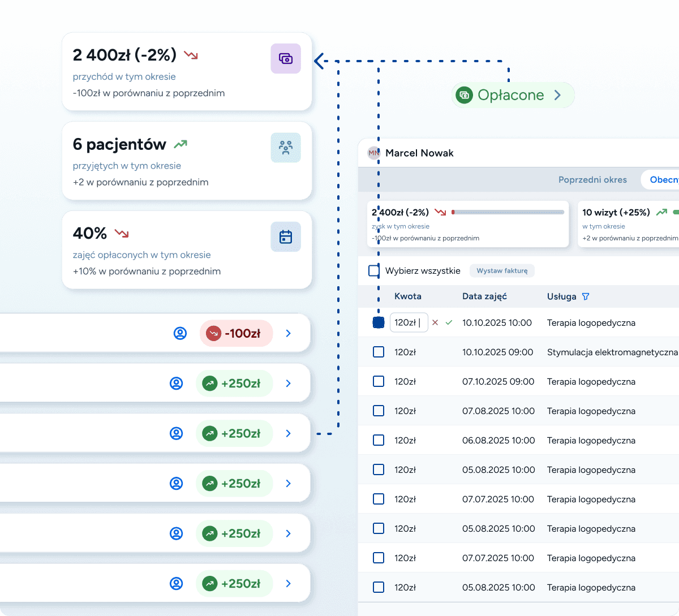Expand the last +250zł row chevron
This screenshot has height=616, width=679.
tap(289, 583)
